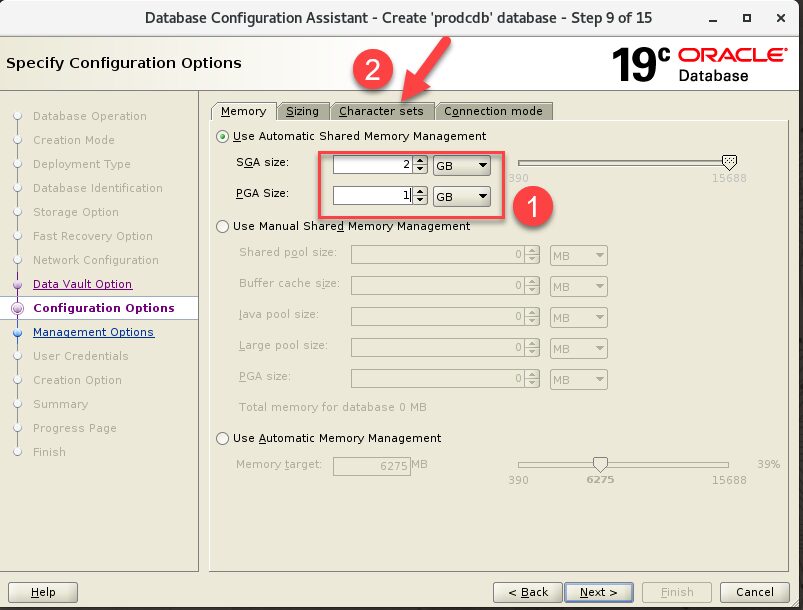The image size is (803, 610).
Task: Click the manual PGA size field
Action: (438, 378)
